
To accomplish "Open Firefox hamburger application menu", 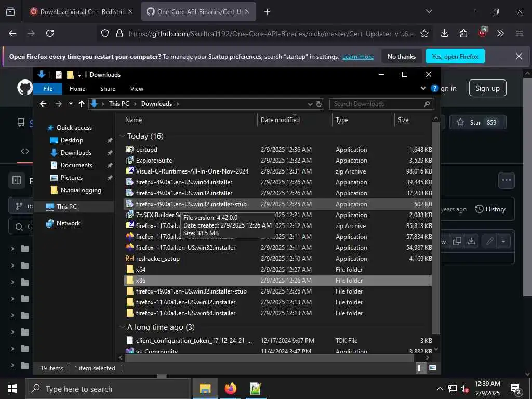I will (x=519, y=33).
